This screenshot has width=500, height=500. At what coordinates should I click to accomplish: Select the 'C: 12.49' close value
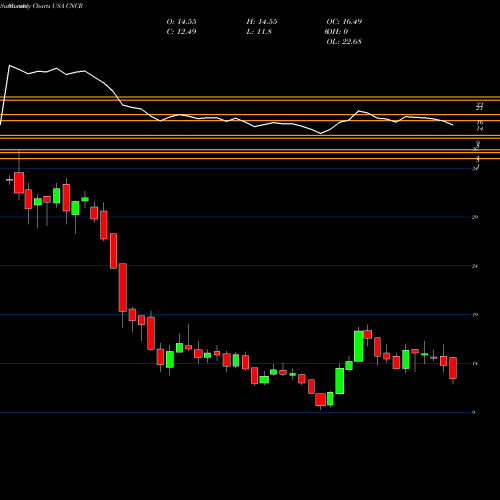181,32
